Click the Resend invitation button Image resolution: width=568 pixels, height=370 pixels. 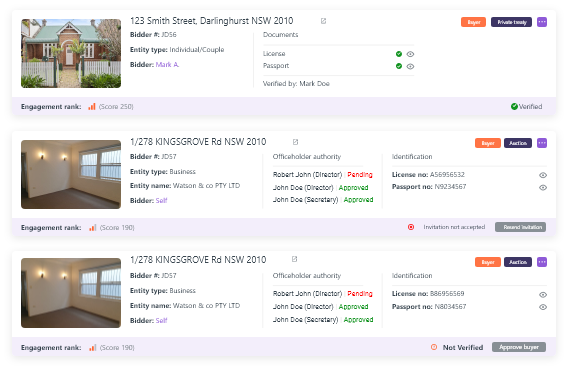[520, 227]
